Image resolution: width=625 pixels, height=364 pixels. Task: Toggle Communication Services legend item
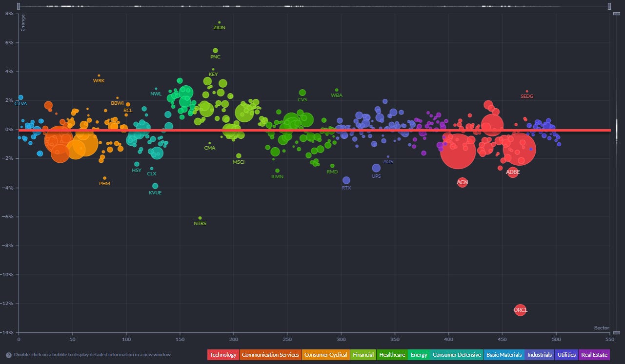270,355
